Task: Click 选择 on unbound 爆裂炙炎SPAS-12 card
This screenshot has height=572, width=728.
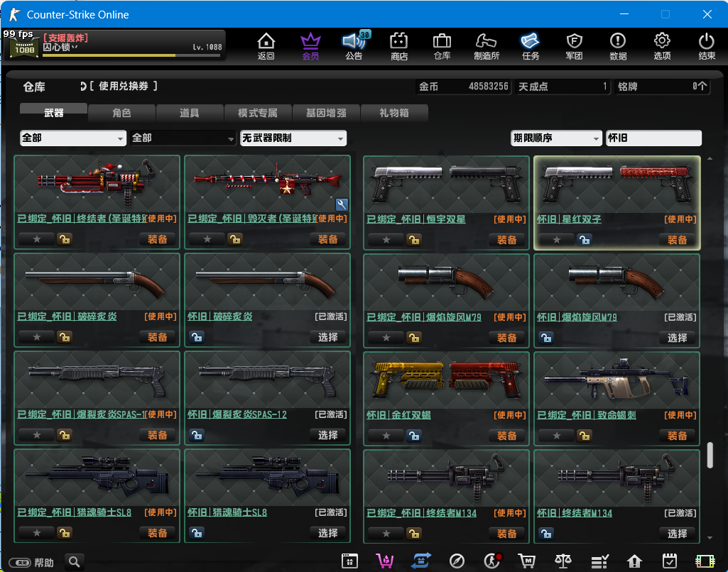Action: tap(328, 435)
